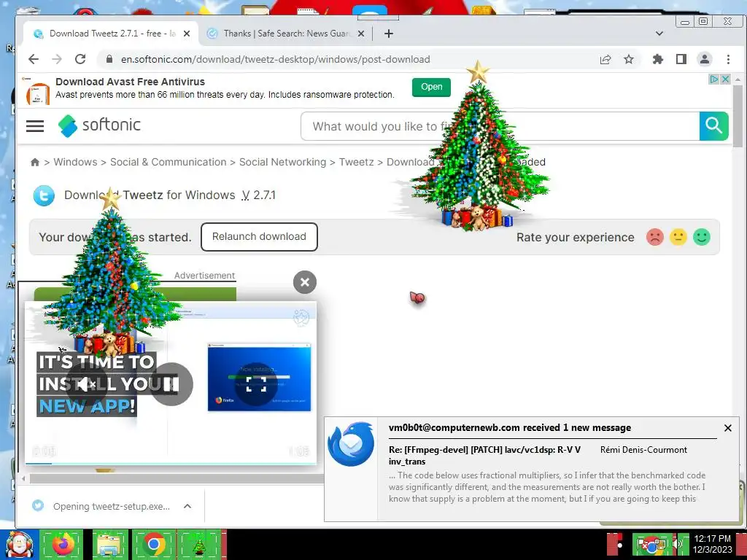The image size is (747, 560).
Task: Open the tweetz-setup.exe download item
Action: (x=102, y=506)
